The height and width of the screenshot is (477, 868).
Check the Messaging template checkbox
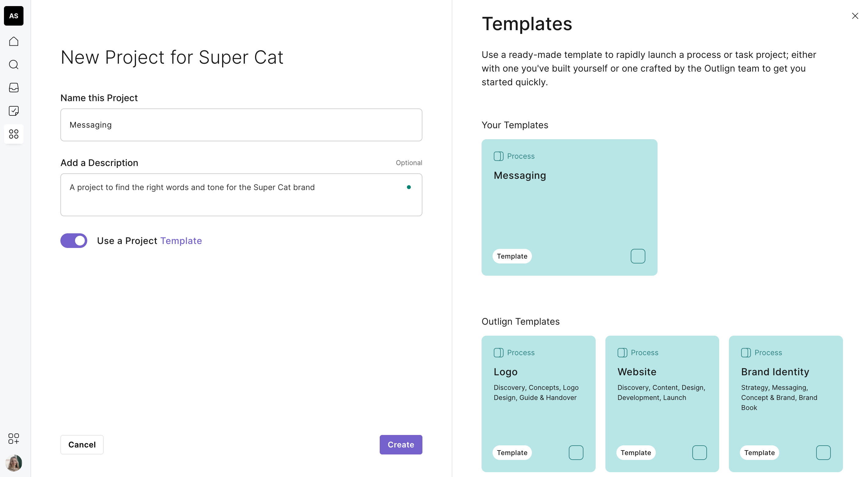(x=637, y=256)
